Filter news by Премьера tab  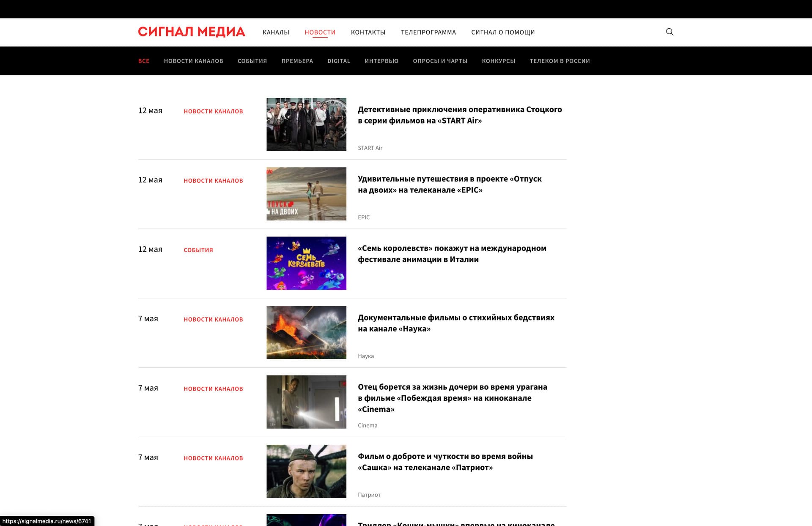coord(297,61)
